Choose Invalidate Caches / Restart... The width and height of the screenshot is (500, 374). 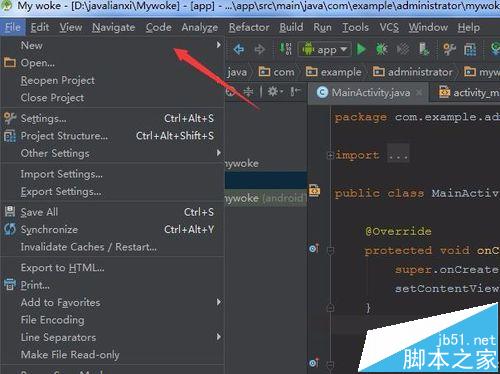[x=112, y=247]
